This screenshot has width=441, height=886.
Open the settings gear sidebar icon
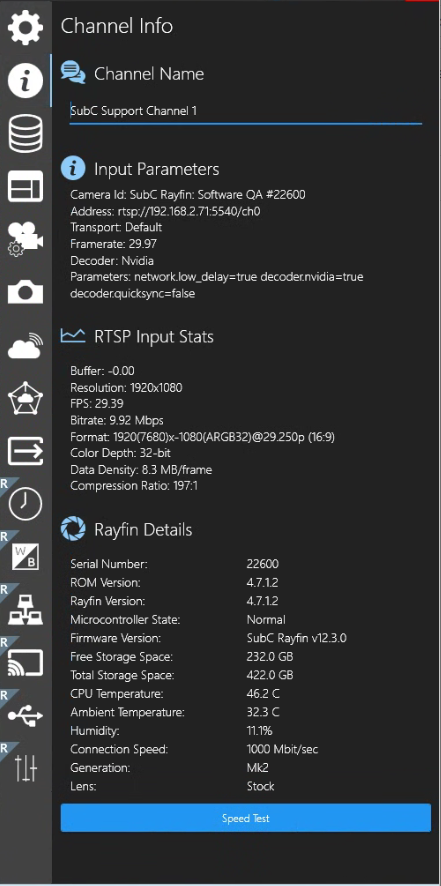click(25, 27)
